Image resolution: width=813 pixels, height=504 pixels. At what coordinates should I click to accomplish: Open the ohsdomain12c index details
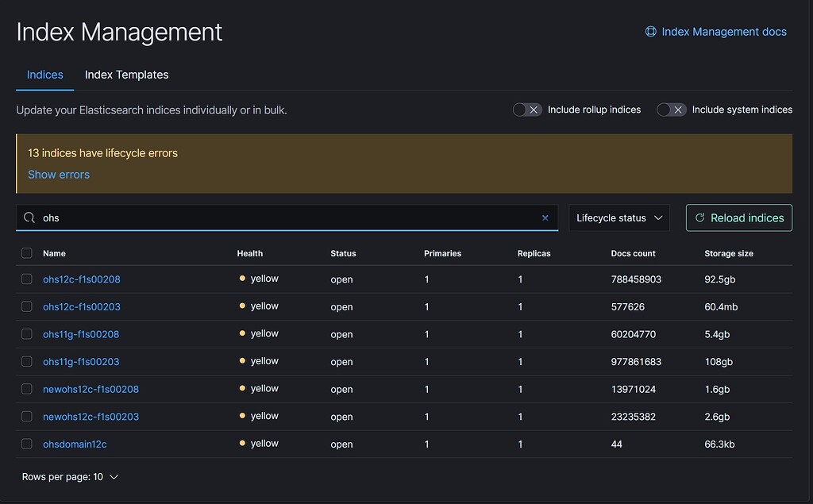coord(75,444)
